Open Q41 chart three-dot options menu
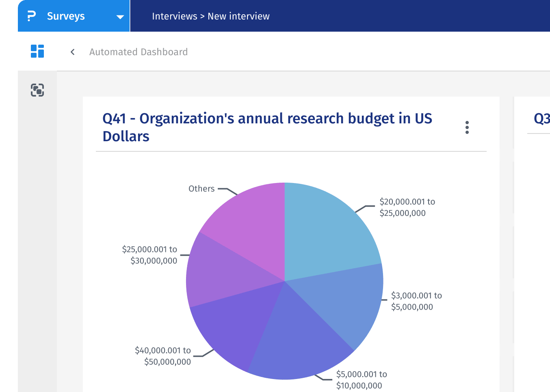The image size is (550, 392). tap(467, 127)
